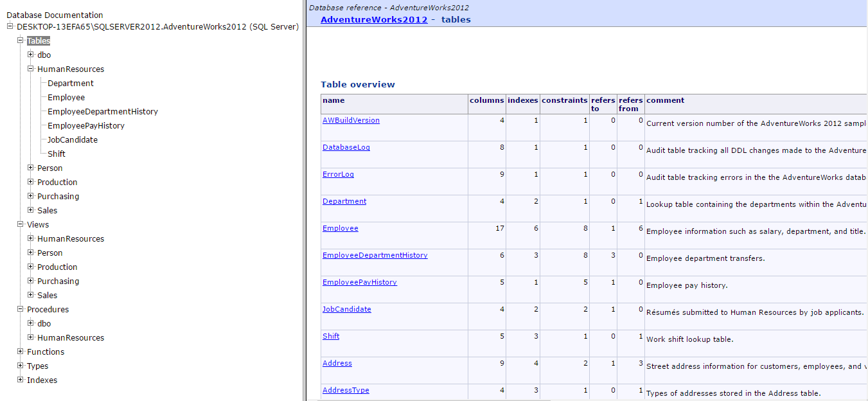Expand the Sales tables node

[x=31, y=210]
